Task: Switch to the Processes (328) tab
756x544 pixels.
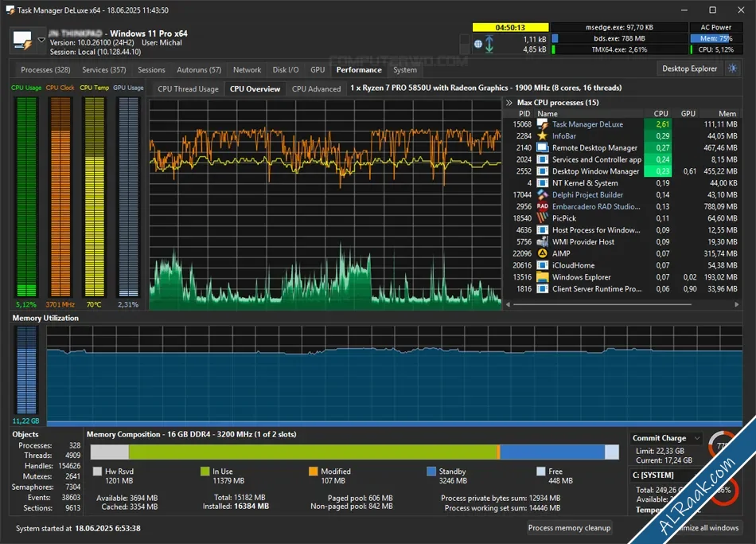Action: pyautogui.click(x=46, y=70)
